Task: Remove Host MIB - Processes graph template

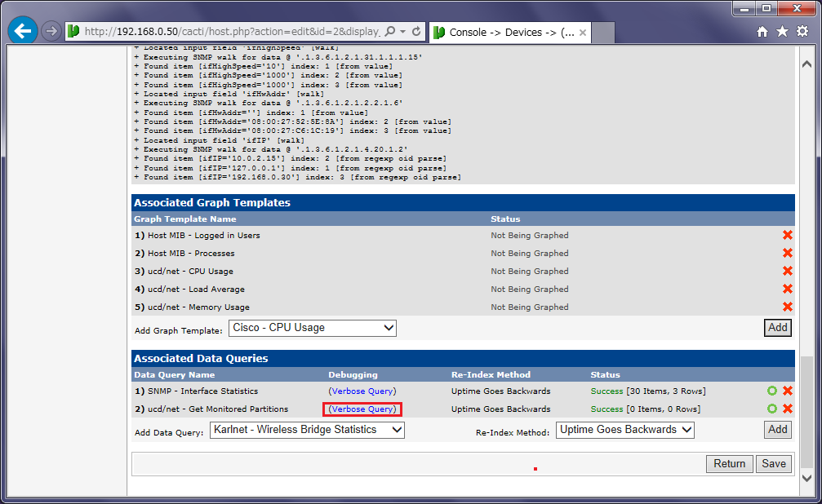Action: coord(788,253)
